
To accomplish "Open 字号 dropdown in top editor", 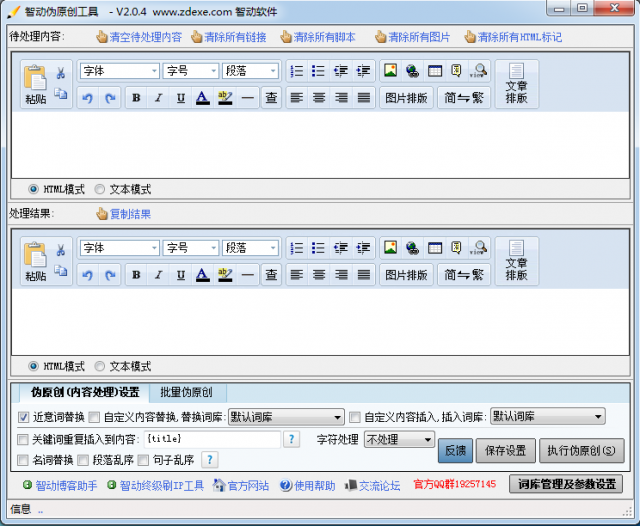I will coord(191,71).
